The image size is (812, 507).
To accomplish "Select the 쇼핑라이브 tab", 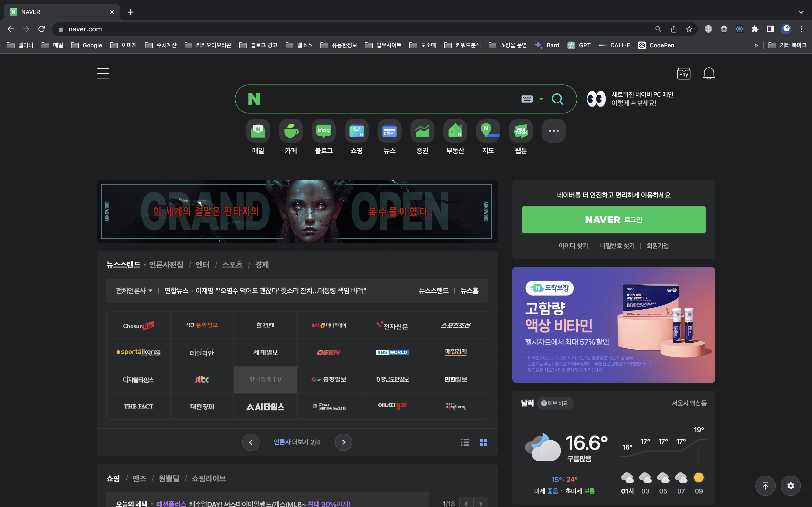I will [x=208, y=479].
